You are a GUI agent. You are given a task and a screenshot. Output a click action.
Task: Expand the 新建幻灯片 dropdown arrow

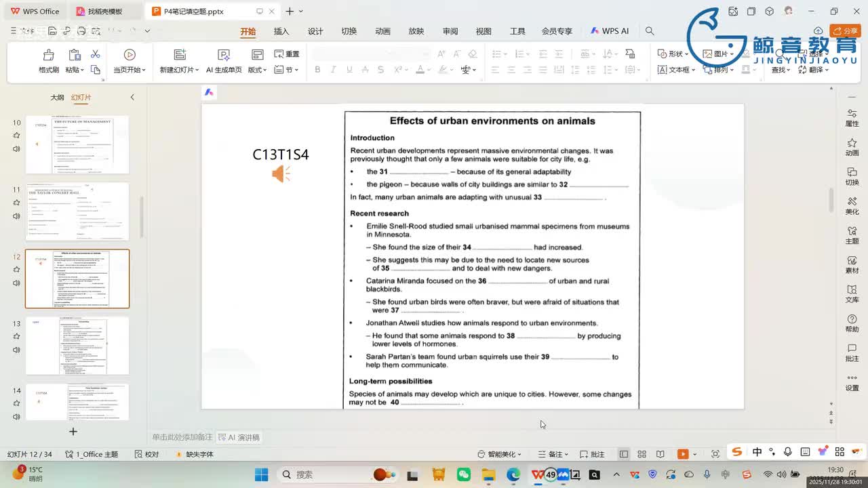tap(197, 70)
